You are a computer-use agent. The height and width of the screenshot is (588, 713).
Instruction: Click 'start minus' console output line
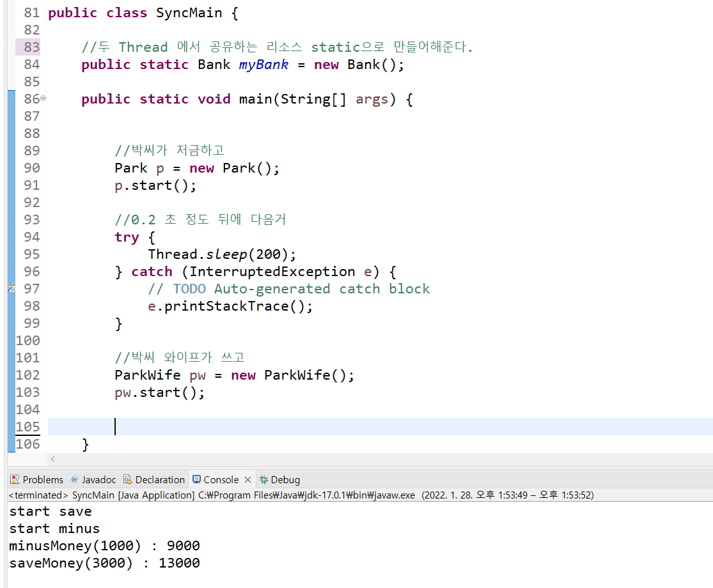pos(54,529)
